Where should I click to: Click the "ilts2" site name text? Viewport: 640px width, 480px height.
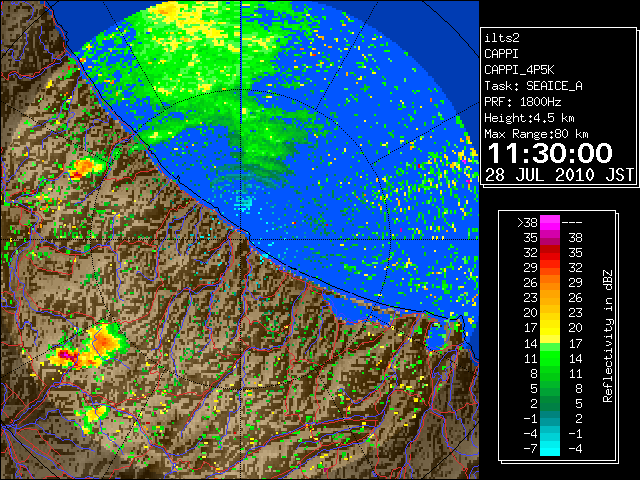click(502, 38)
